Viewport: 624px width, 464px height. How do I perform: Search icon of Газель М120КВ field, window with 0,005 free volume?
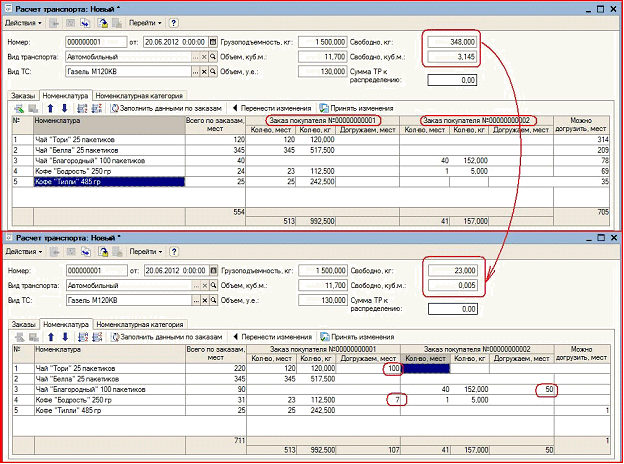[x=214, y=300]
